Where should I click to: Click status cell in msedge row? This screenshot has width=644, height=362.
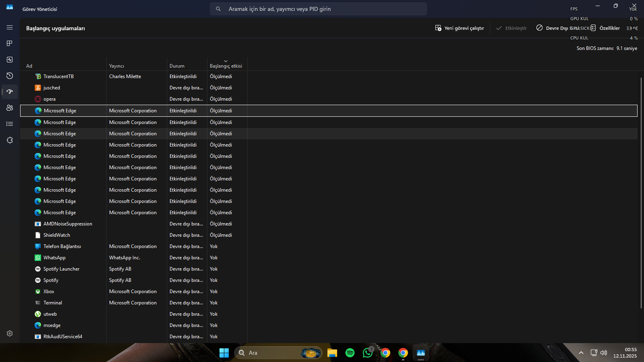(186, 325)
